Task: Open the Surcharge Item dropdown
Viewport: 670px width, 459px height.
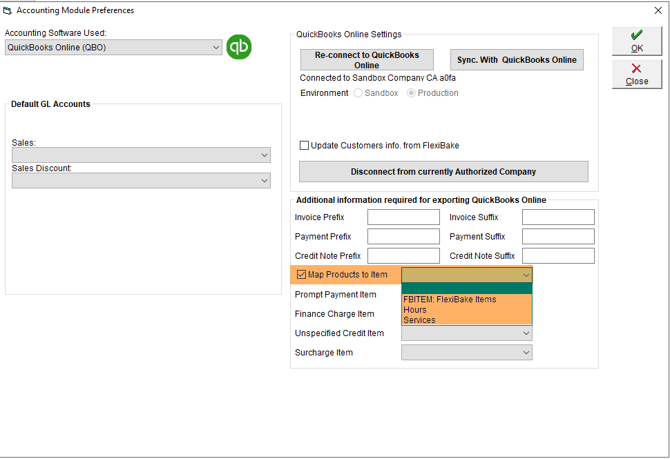Action: (467, 353)
